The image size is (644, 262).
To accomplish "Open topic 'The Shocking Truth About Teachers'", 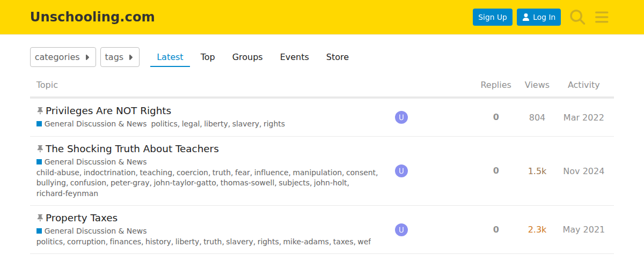I will tap(132, 149).
